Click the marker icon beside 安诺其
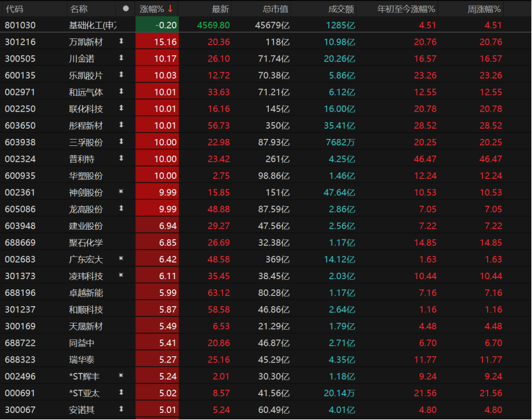Image resolution: width=532 pixels, height=420 pixels. (121, 409)
